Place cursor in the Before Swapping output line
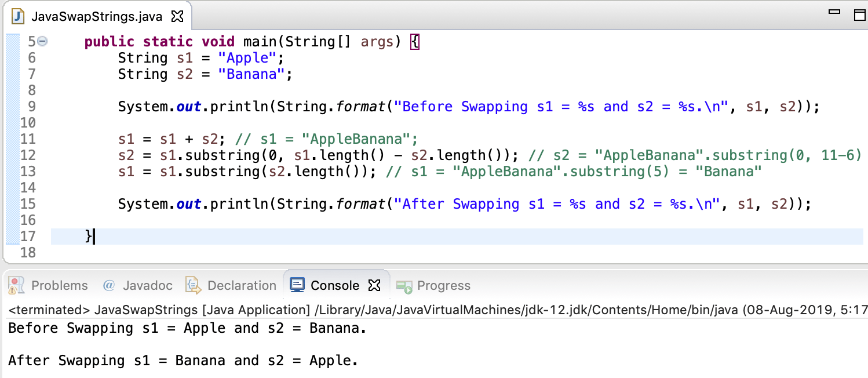 coord(174,328)
